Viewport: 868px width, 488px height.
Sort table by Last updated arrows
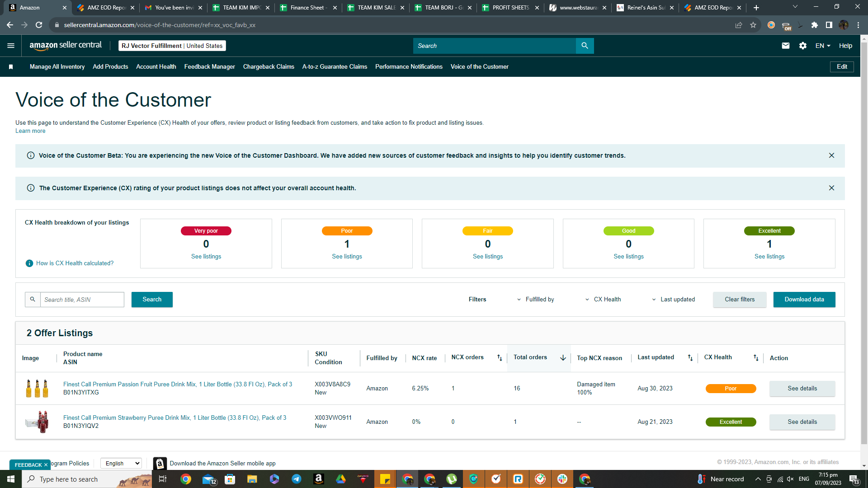[690, 358]
